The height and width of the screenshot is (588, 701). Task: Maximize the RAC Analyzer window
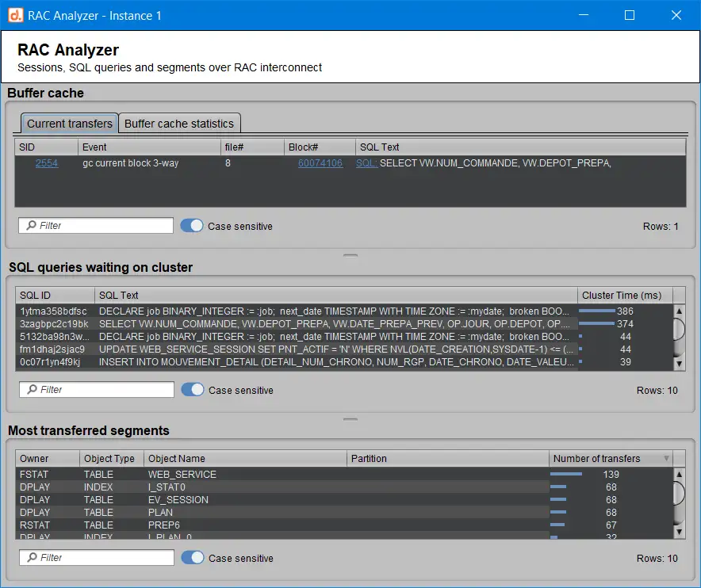pyautogui.click(x=630, y=15)
